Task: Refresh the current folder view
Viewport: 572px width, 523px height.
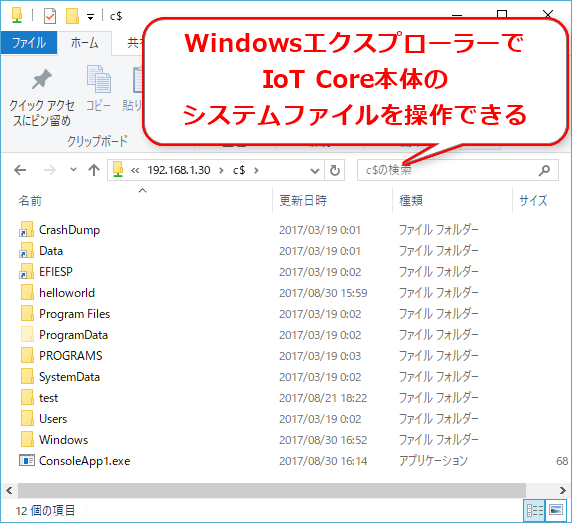Action: [335, 170]
